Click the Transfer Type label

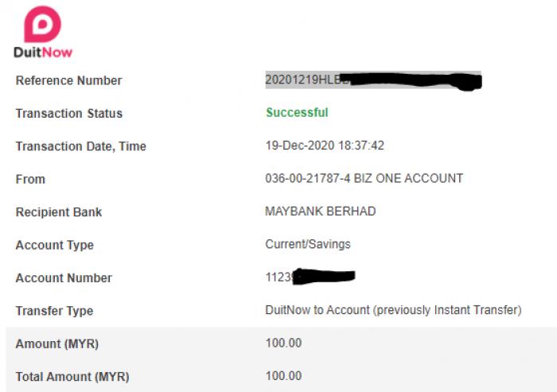click(x=54, y=311)
